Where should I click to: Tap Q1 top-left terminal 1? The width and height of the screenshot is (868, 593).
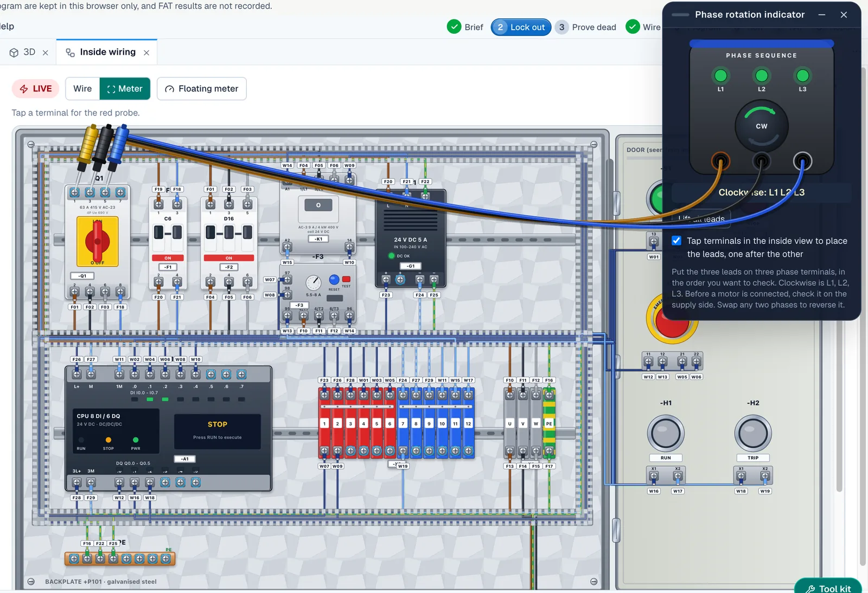[75, 192]
